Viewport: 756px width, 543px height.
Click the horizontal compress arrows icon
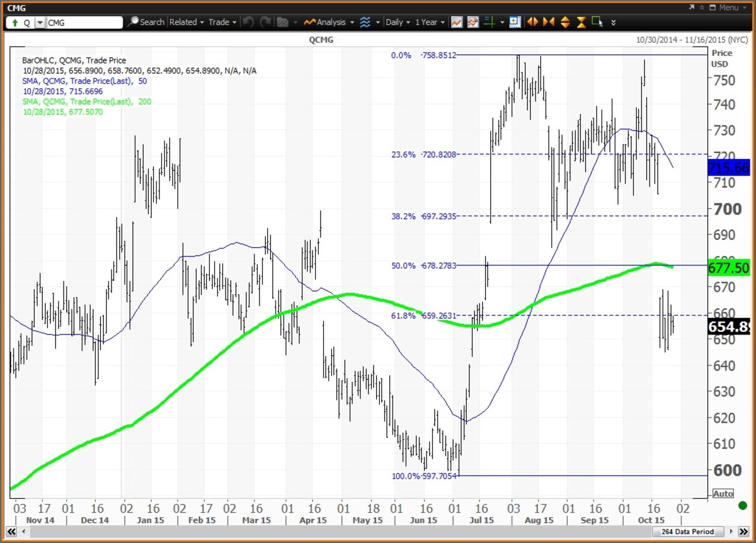pos(549,22)
